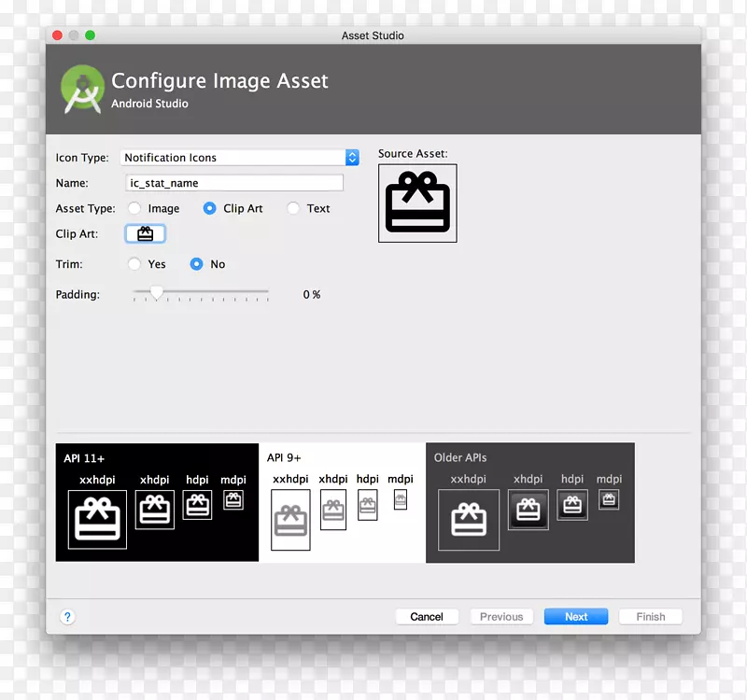The image size is (747, 700).
Task: Click the xhdpi icon in API 9+ section
Action: (x=332, y=510)
